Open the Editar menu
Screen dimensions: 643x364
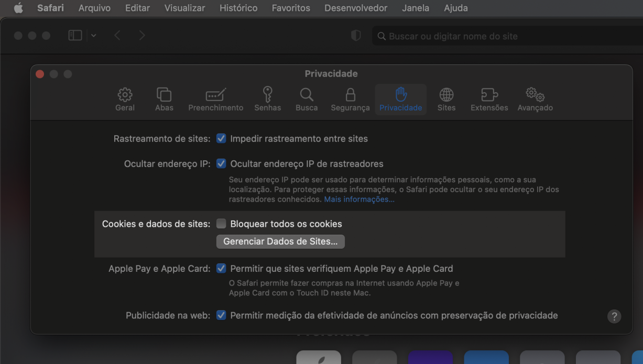[x=137, y=8]
